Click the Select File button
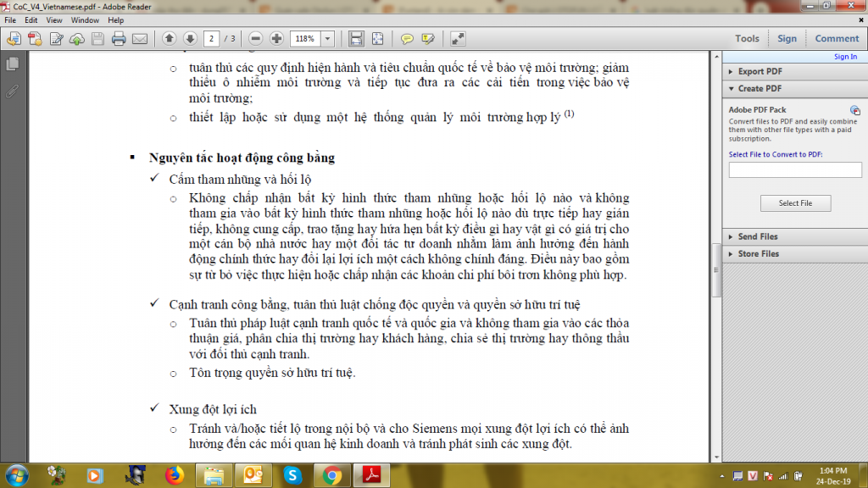Viewport: 868px width, 488px height. 795,203
